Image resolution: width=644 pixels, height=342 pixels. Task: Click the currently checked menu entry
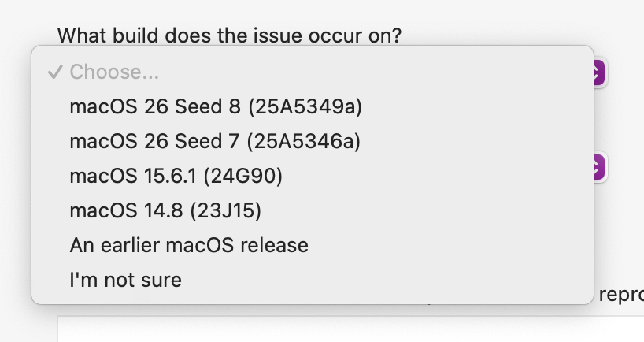click(x=114, y=72)
